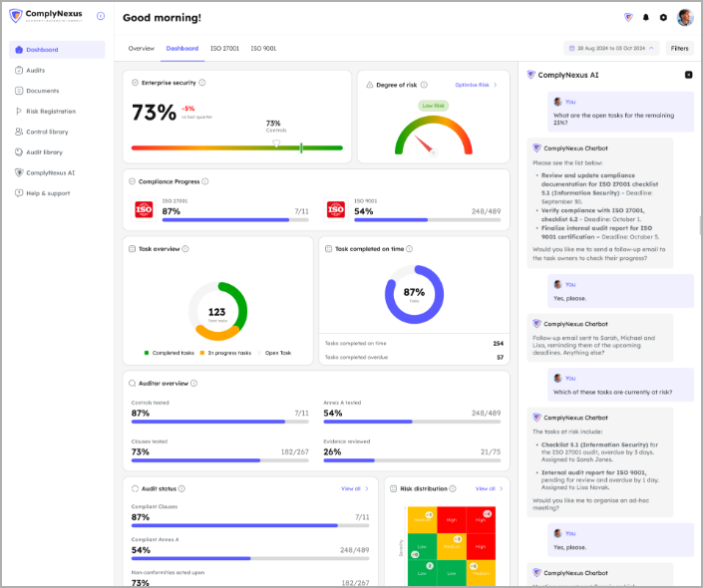This screenshot has width=703, height=588.
Task: Close the ComplyNexus AI chat panel
Action: 688,75
